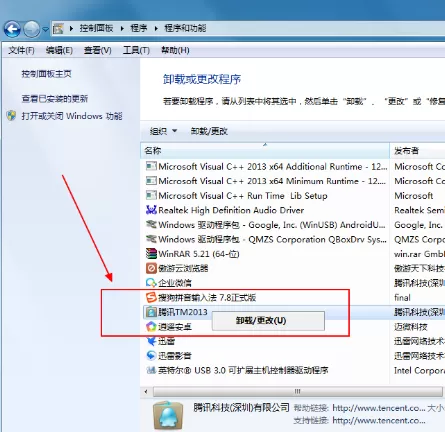Click publisher 迈微科技 cell

(x=411, y=327)
